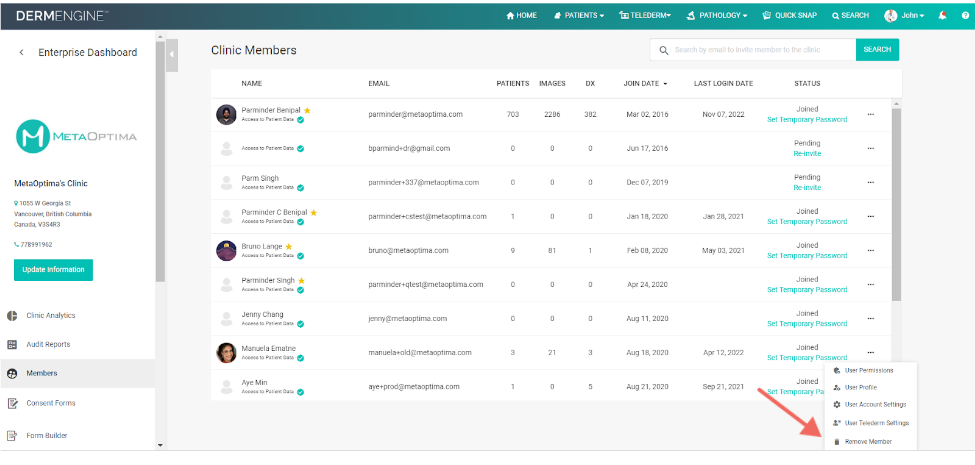975x465 pixels.
Task: Toggle patient data access for Parm Singh
Action: (x=300, y=187)
